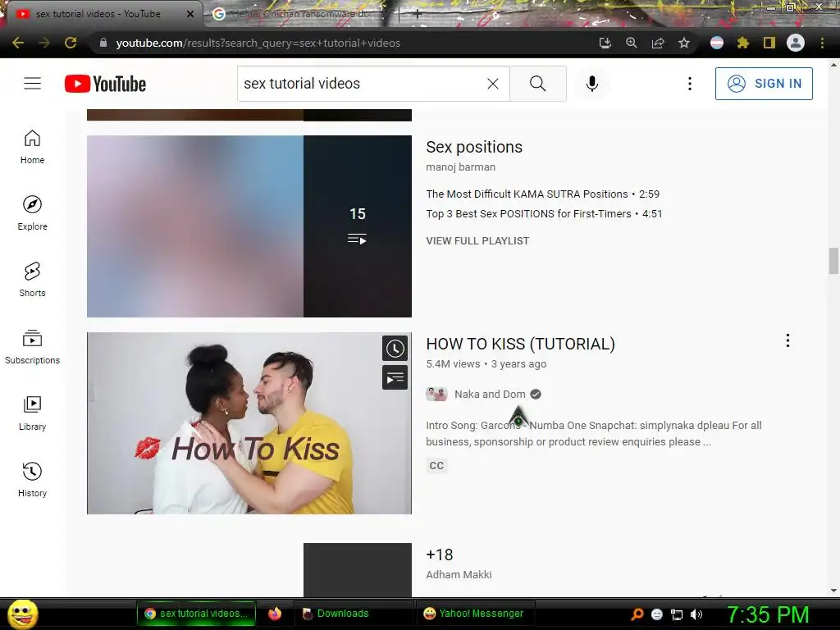The height and width of the screenshot is (630, 840).
Task: Open Subscriptions in the sidebar
Action: pos(32,347)
